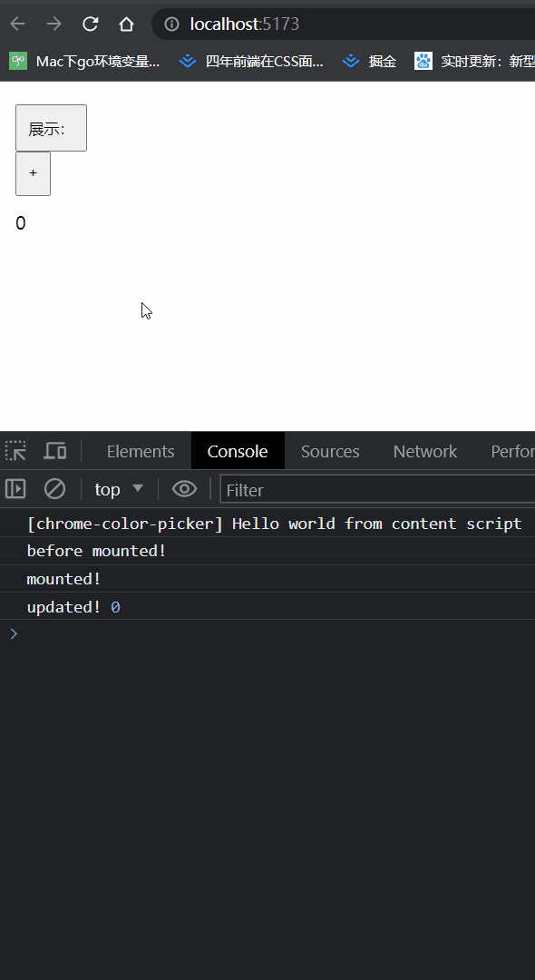Show the console sidebar panel
This screenshot has height=980, width=535.
coord(15,489)
